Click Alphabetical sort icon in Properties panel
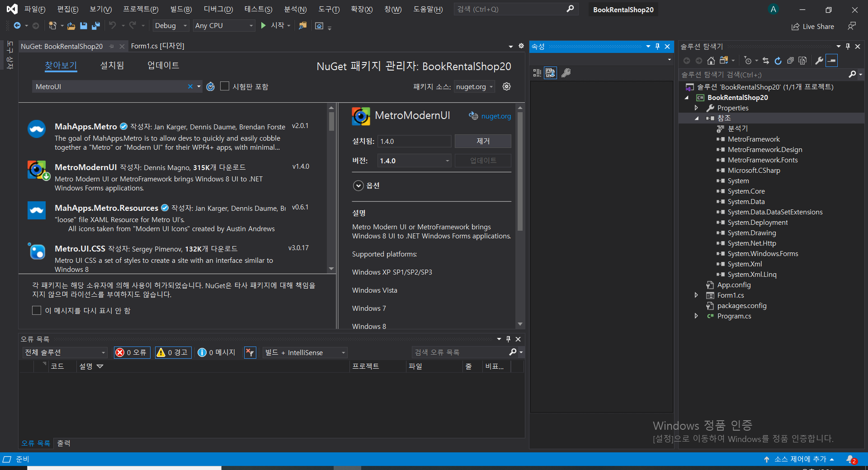The width and height of the screenshot is (868, 470). click(x=550, y=73)
